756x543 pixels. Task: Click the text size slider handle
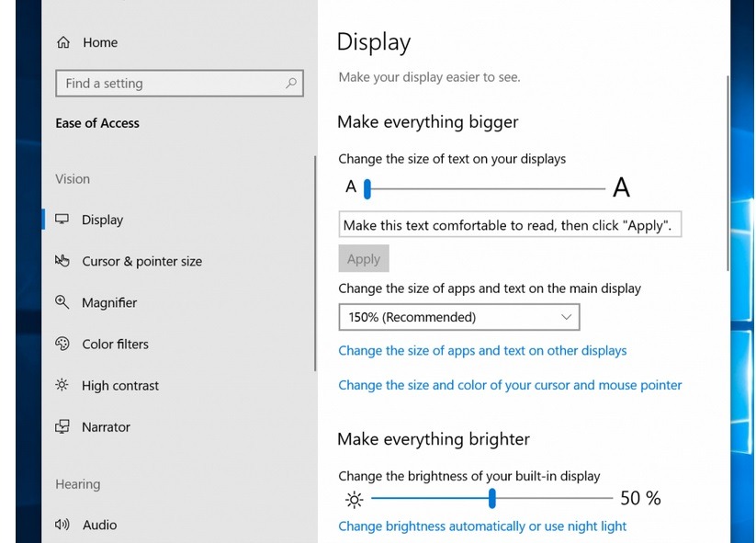(367, 188)
